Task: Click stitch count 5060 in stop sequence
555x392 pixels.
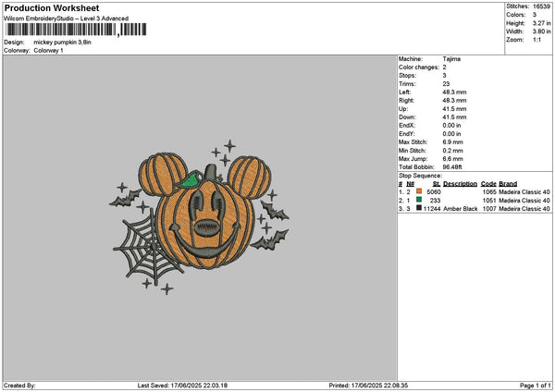Action: 434,191
